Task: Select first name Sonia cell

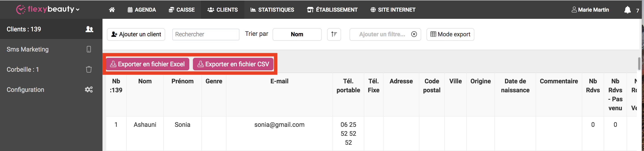Action: tap(183, 125)
